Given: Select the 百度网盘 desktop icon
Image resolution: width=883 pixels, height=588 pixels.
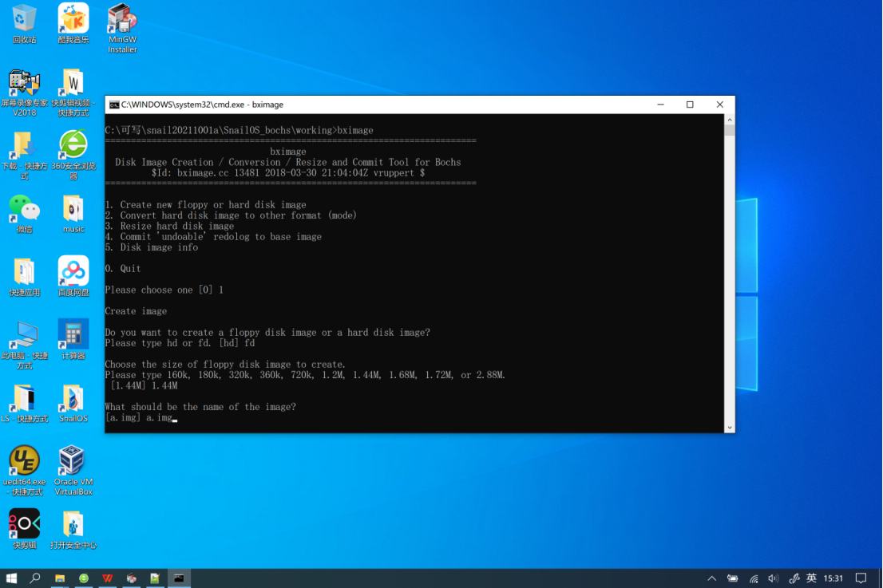Looking at the screenshot, I should click(73, 278).
